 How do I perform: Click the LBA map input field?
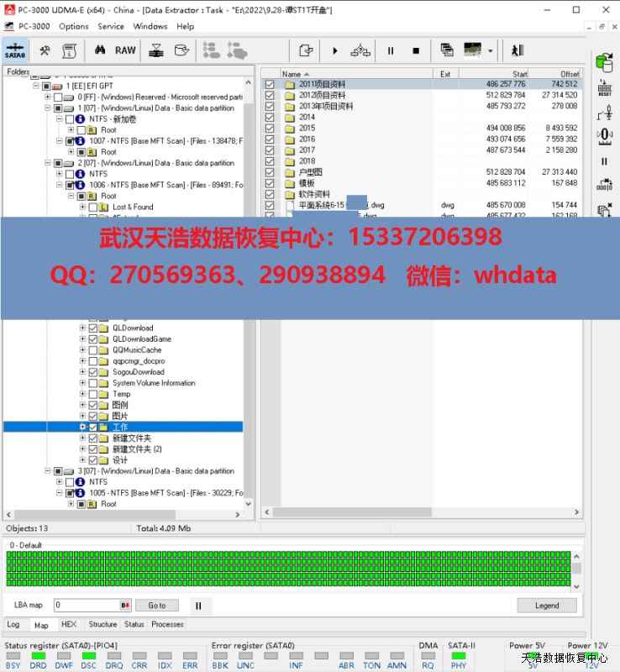point(88,605)
